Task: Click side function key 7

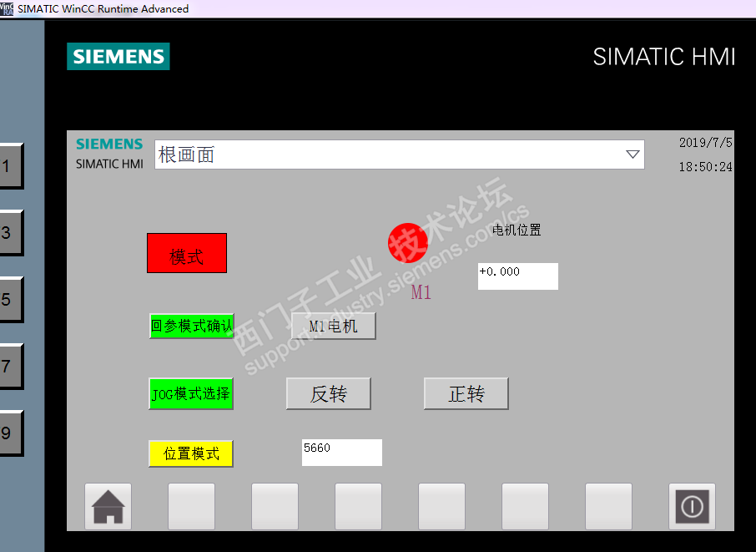Action: click(11, 367)
